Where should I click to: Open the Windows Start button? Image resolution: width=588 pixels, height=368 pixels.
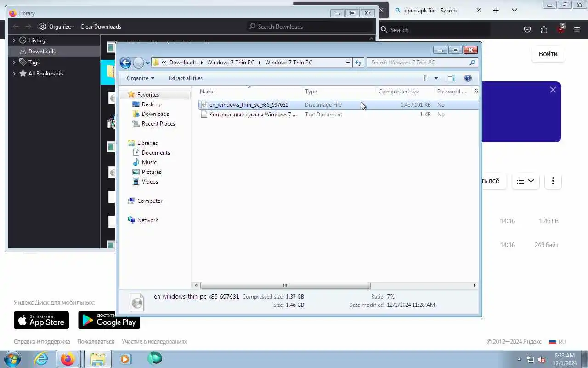[x=12, y=359]
